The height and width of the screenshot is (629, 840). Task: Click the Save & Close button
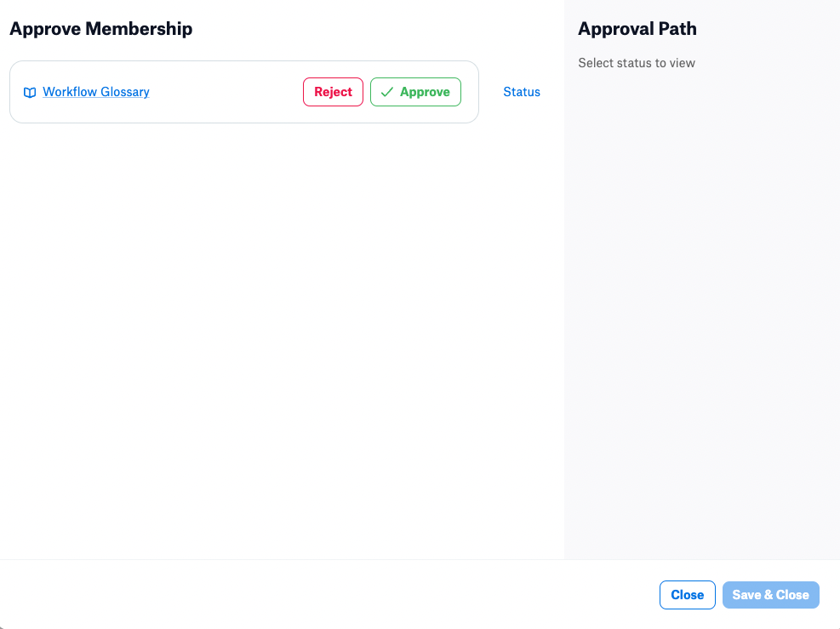pyautogui.click(x=771, y=595)
